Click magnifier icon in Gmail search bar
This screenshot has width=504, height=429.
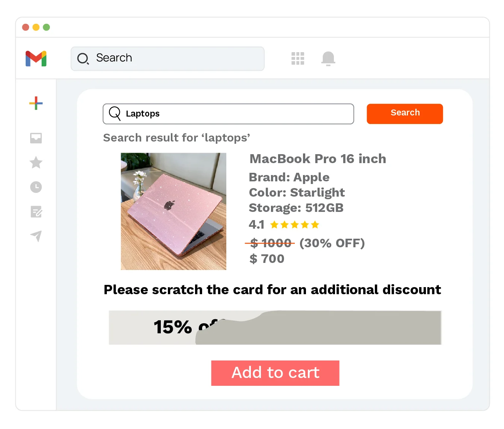83,58
